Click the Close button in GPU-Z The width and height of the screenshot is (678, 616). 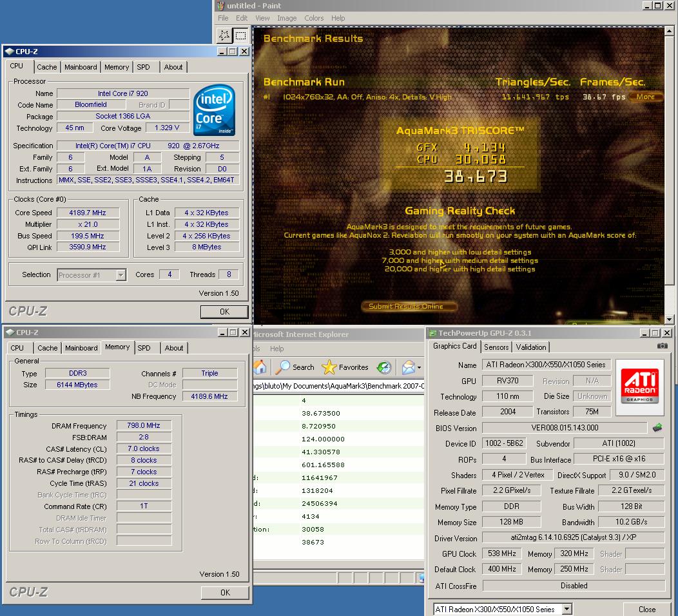coord(647,609)
